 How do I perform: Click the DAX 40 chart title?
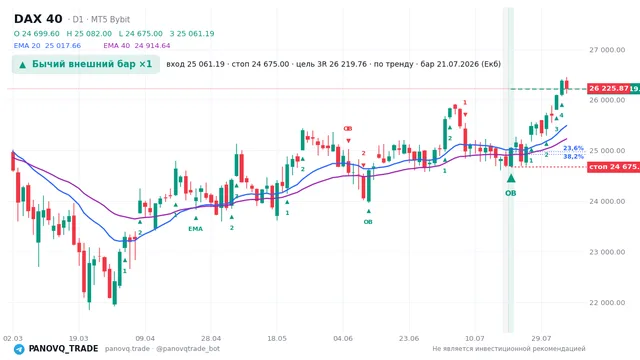pyautogui.click(x=38, y=19)
